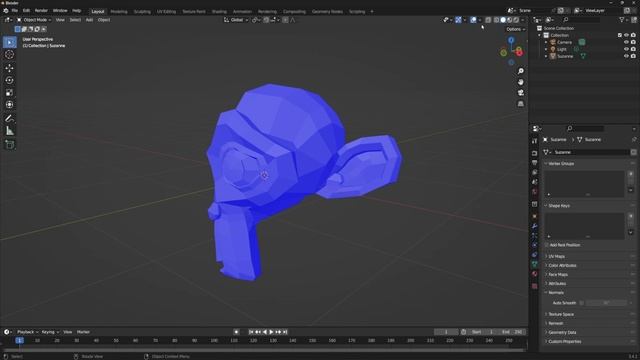Viewport: 640px width, 360px height.
Task: Jump to the timeline end frame button
Action: point(285,332)
